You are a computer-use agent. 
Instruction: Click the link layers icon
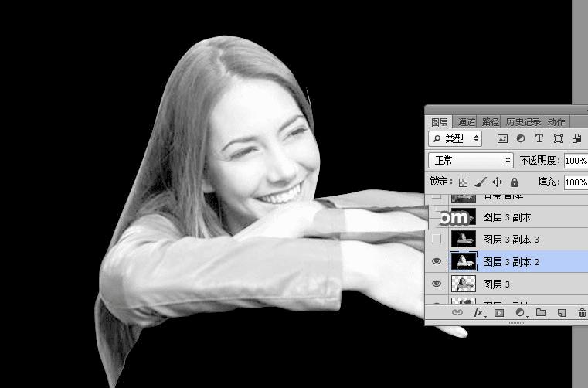coord(457,312)
